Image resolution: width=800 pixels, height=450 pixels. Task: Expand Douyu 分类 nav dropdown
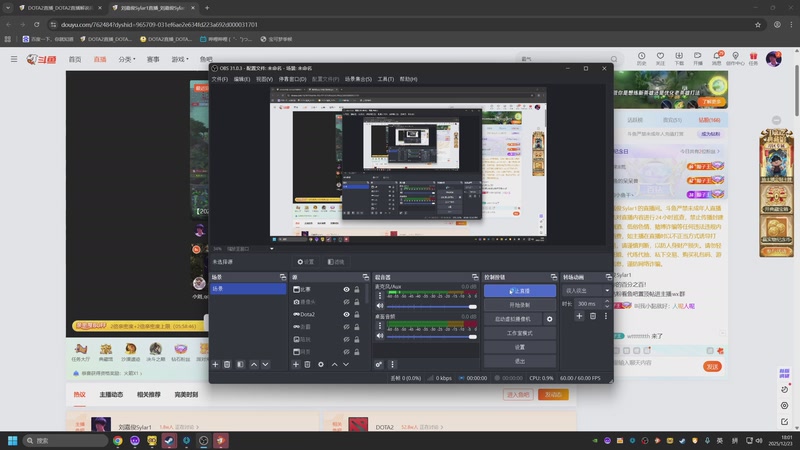pos(127,59)
